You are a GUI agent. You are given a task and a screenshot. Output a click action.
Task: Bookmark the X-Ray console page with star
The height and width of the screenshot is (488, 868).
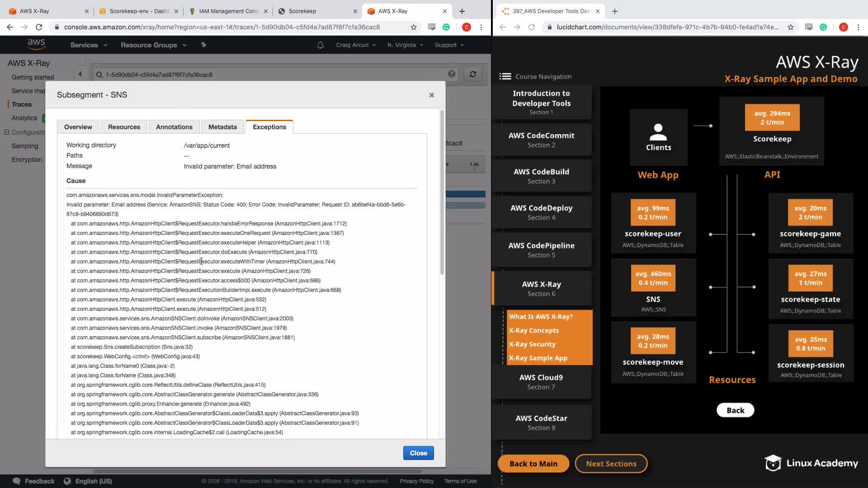[x=413, y=27]
